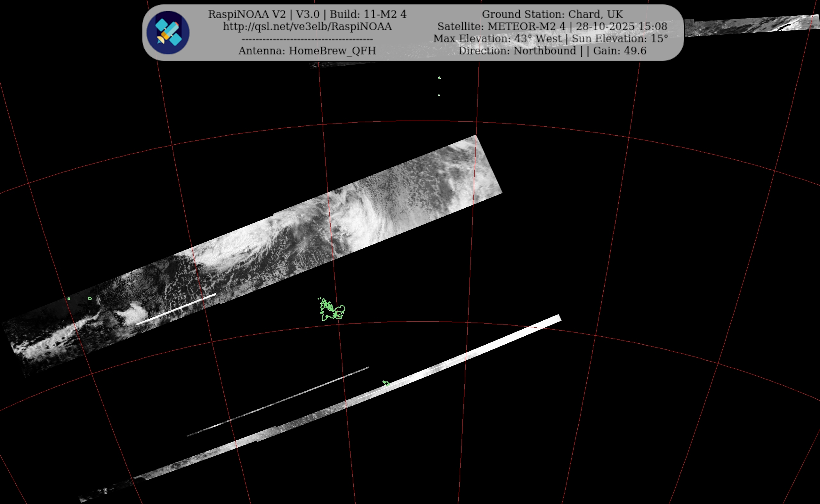
Task: Click the lower green dot below header
Action: [439, 95]
